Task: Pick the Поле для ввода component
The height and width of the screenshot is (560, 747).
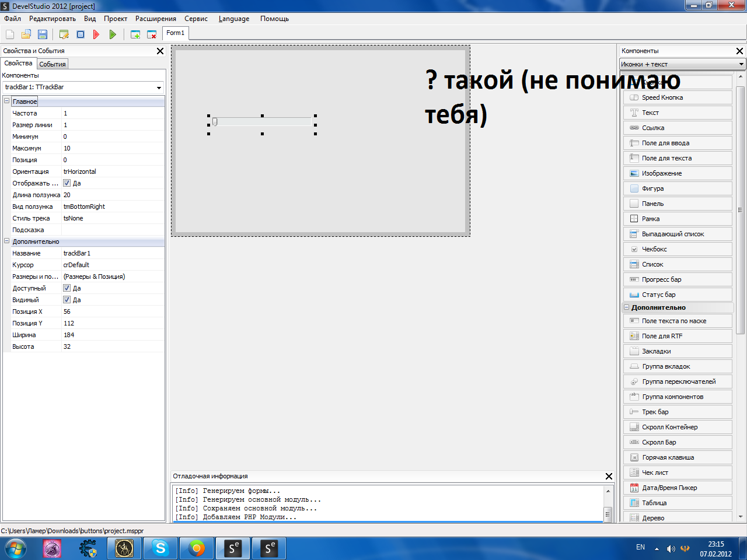Action: pyautogui.click(x=678, y=143)
